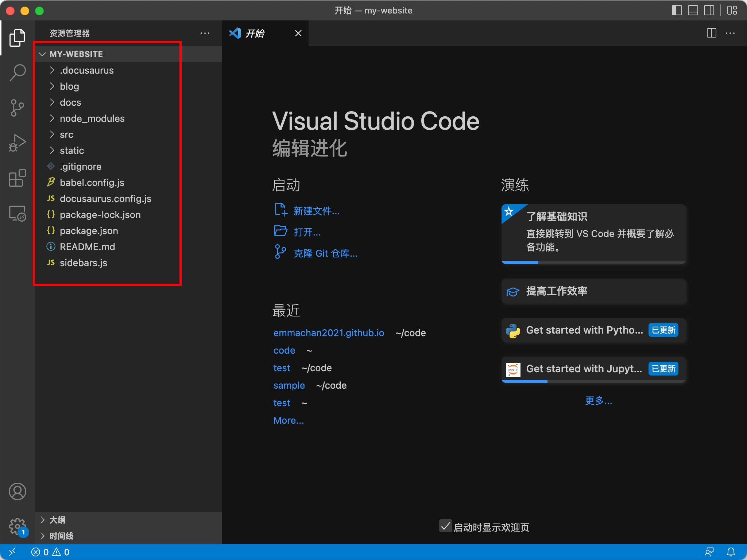Click the Python logo icon
Image resolution: width=747 pixels, height=560 pixels.
[x=513, y=331]
